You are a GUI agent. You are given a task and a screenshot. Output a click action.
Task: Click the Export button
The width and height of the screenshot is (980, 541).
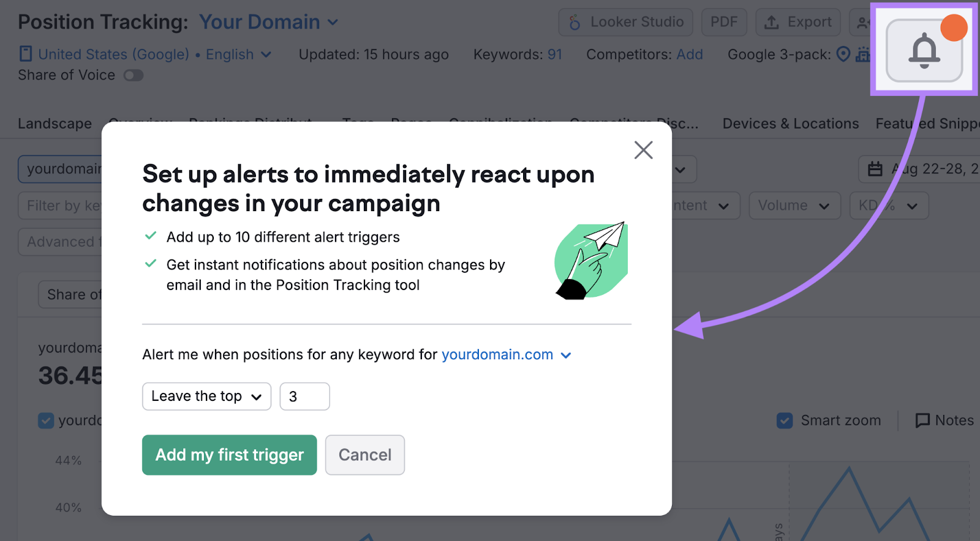[798, 22]
